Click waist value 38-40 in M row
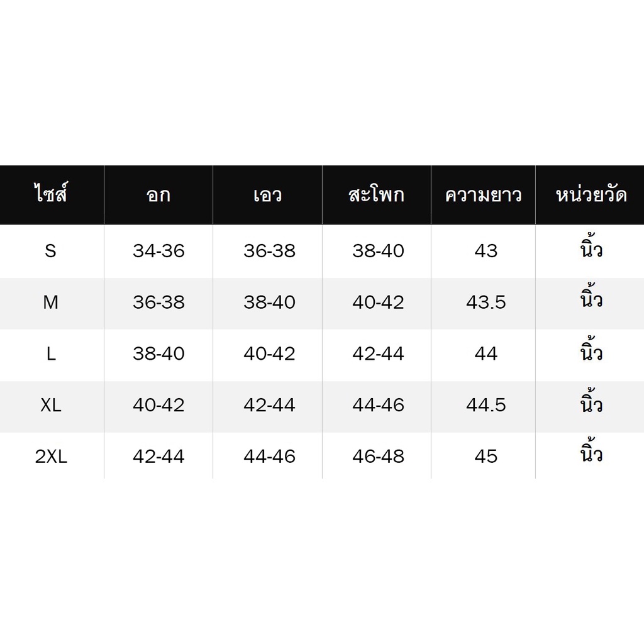Screen dimensions: 644x644 point(269,303)
